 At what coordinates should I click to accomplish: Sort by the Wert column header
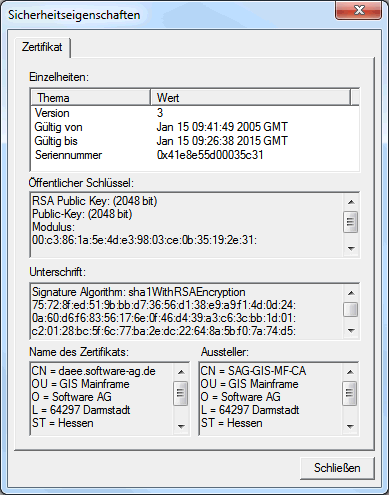(250, 98)
